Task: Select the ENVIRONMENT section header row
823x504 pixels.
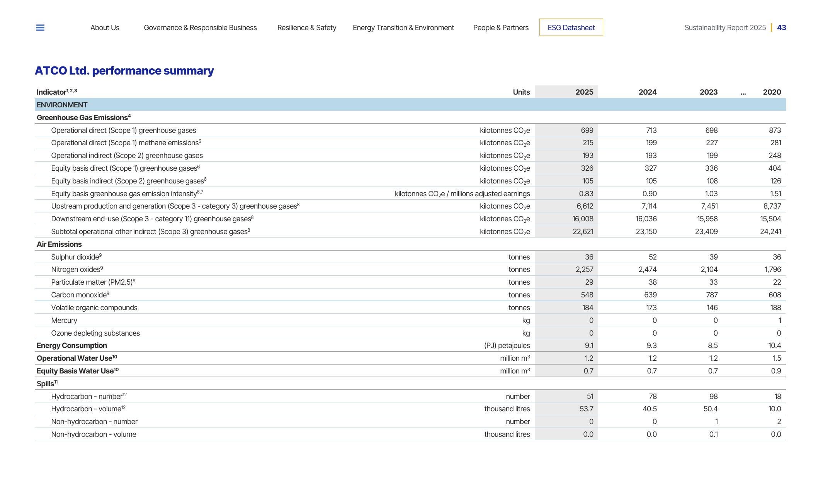Action: 410,105
